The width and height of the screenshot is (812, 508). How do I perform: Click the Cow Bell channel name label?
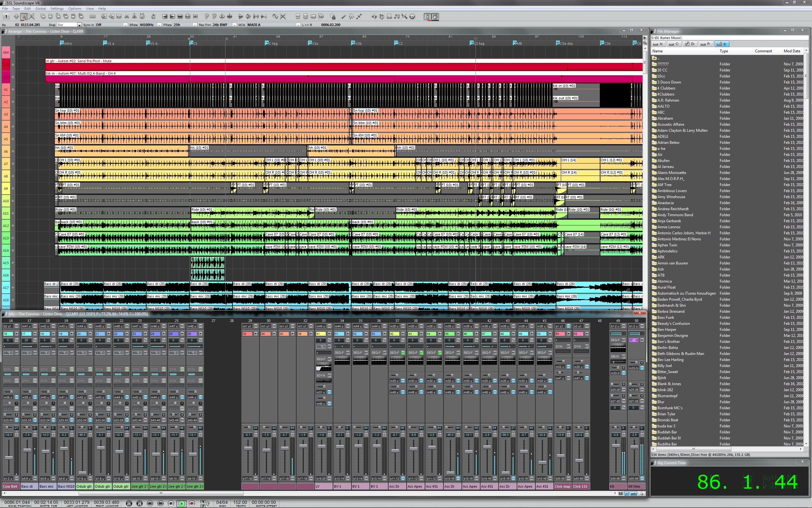click(10, 486)
